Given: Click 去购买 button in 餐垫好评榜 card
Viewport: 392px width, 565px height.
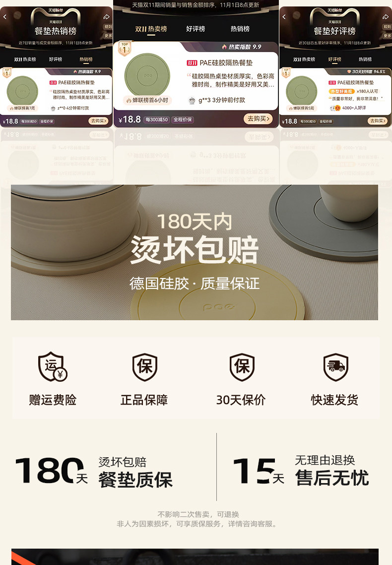Looking at the screenshot, I should [377, 121].
